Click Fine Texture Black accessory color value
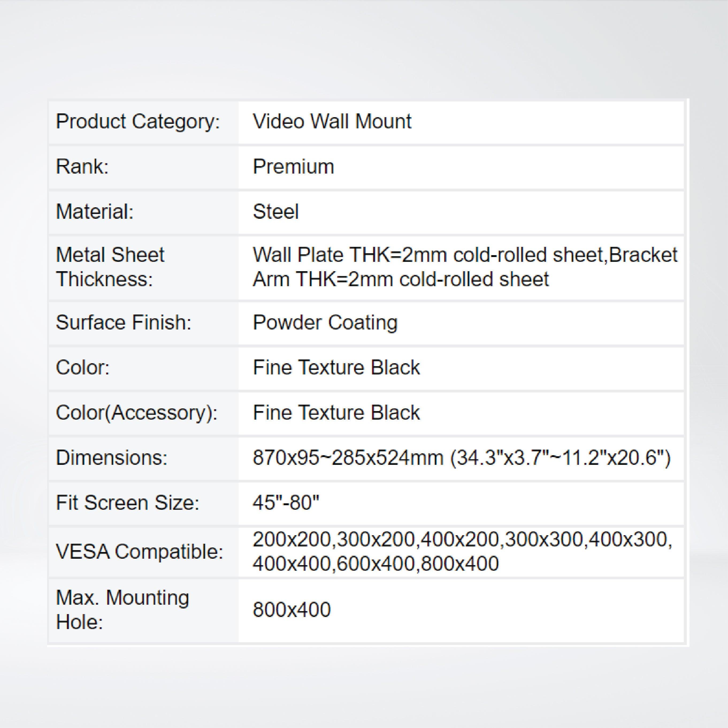This screenshot has width=728, height=728. (x=336, y=412)
